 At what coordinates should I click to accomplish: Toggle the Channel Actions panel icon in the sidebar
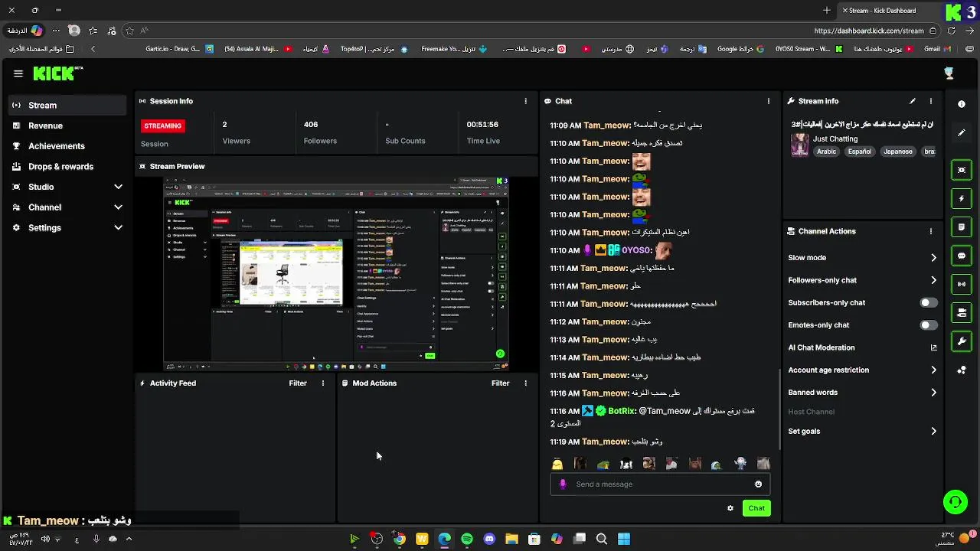click(962, 312)
